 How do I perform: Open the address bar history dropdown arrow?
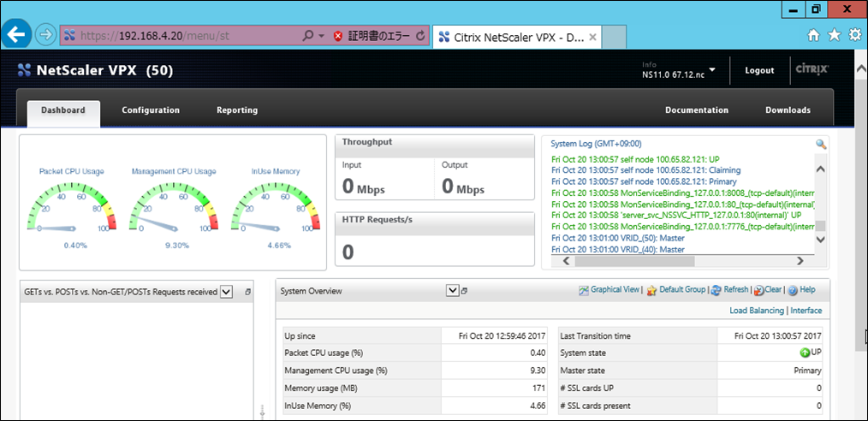(x=321, y=37)
